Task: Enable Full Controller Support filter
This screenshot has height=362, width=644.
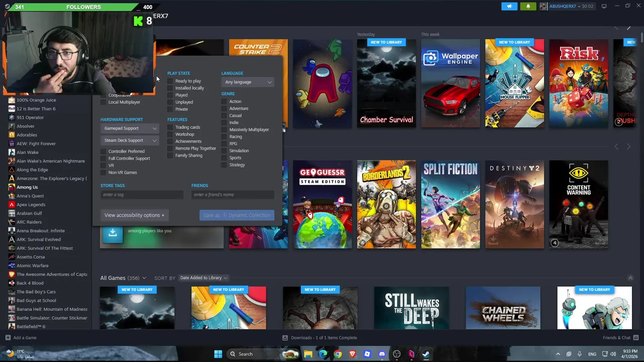Action: (x=104, y=158)
